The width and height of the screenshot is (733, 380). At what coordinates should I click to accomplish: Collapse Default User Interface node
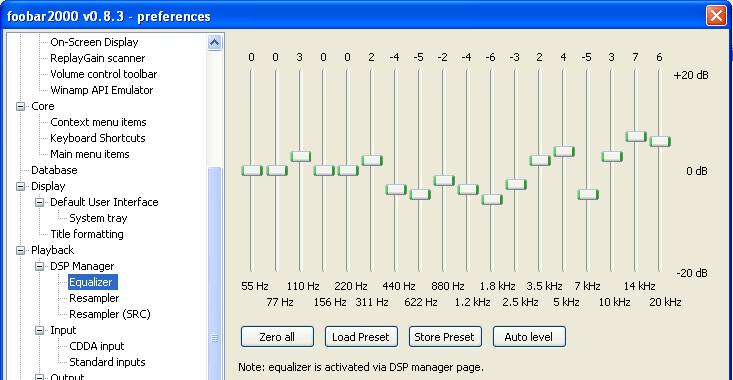40,202
